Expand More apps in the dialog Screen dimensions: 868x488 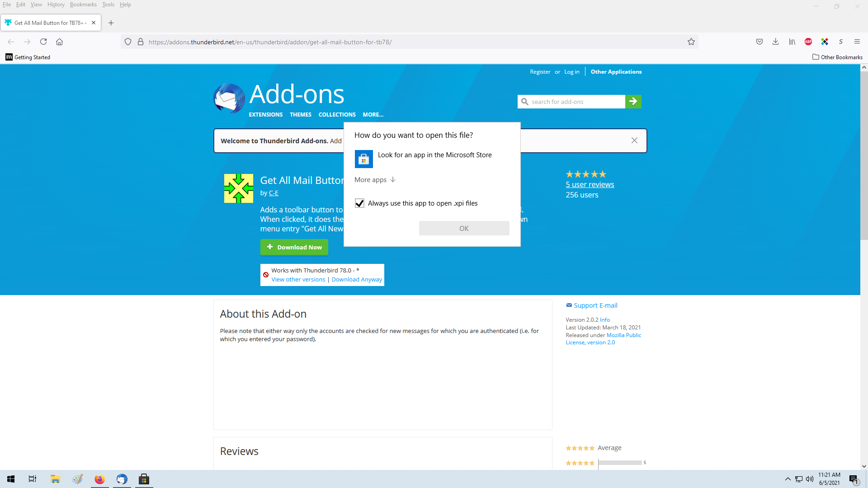click(x=375, y=179)
